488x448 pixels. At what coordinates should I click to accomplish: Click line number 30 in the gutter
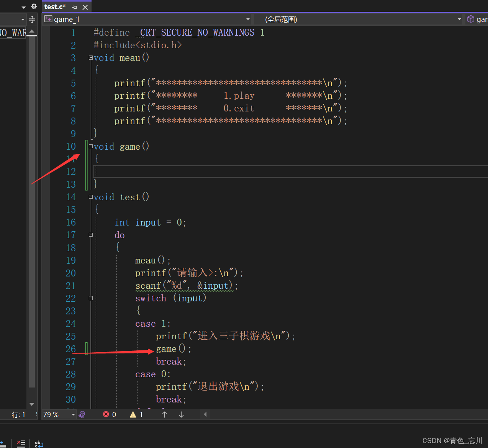coord(71,399)
